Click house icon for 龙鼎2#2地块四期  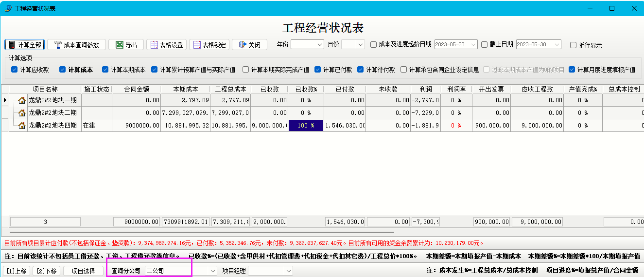pos(22,126)
